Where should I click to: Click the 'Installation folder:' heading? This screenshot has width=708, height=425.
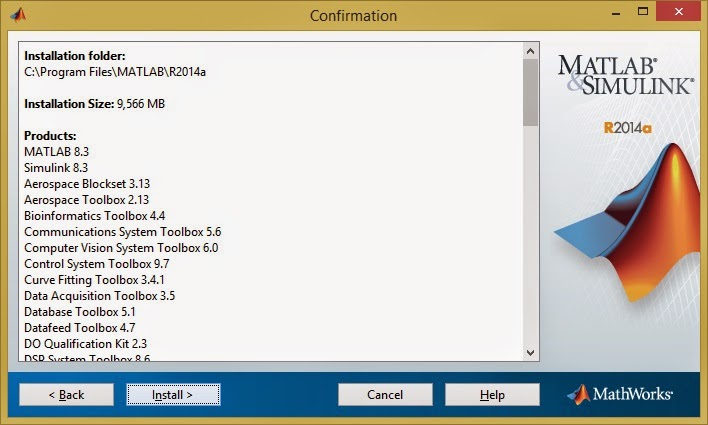75,56
